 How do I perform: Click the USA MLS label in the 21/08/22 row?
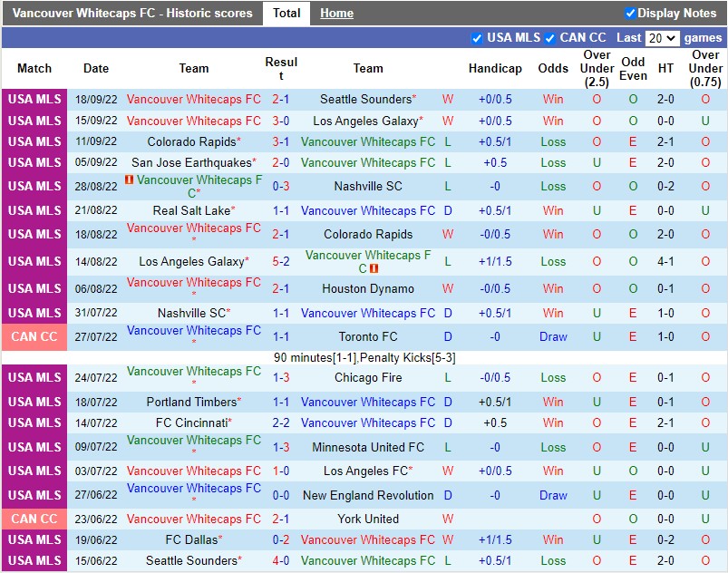tap(34, 211)
